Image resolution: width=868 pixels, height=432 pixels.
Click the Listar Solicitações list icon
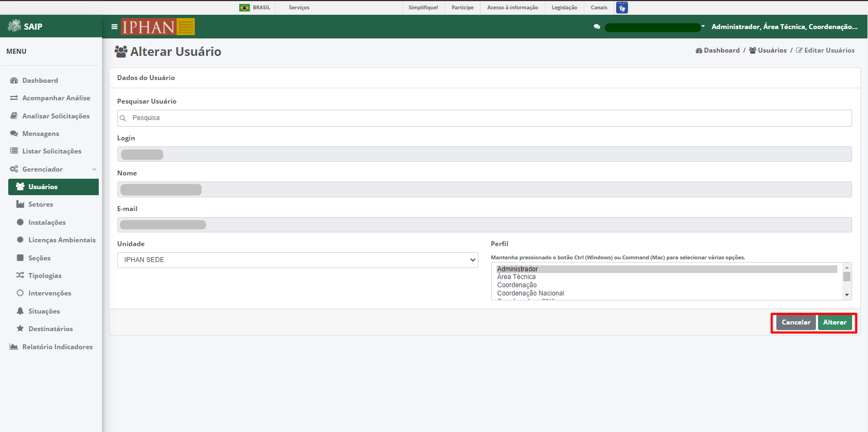pos(14,151)
